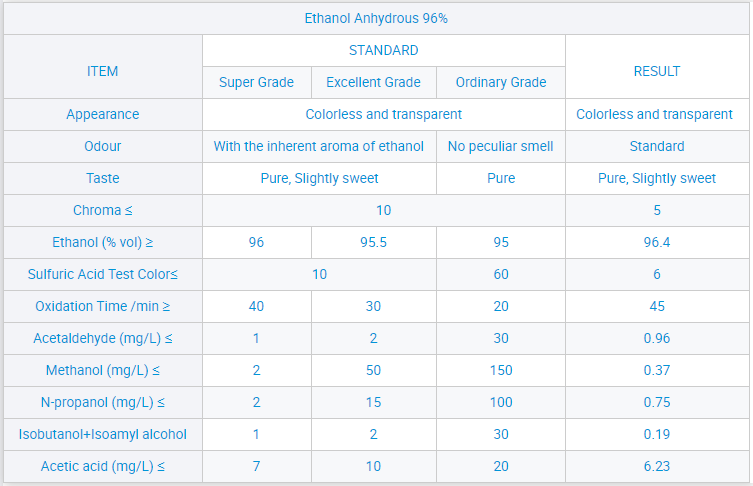Viewport: 753px width, 486px height.
Task: Select the "No peculiar smell" cell
Action: point(500,146)
